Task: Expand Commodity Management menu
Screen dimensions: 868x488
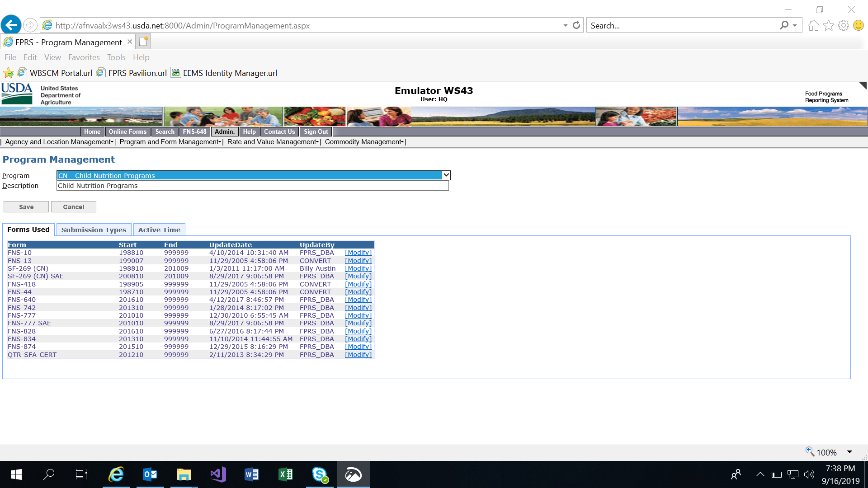Action: coord(364,142)
